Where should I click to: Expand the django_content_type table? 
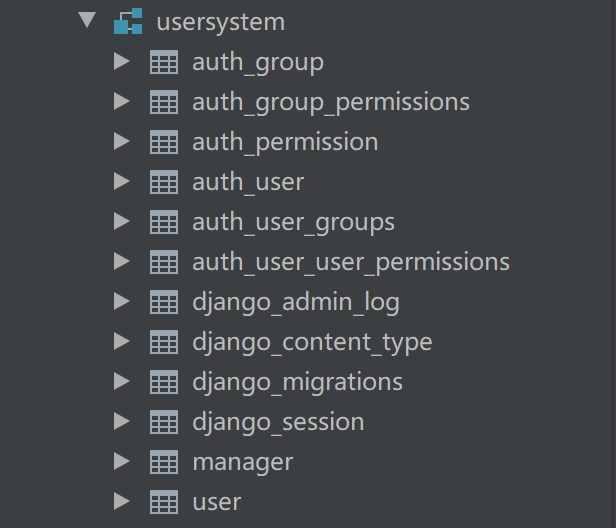pyautogui.click(x=121, y=341)
